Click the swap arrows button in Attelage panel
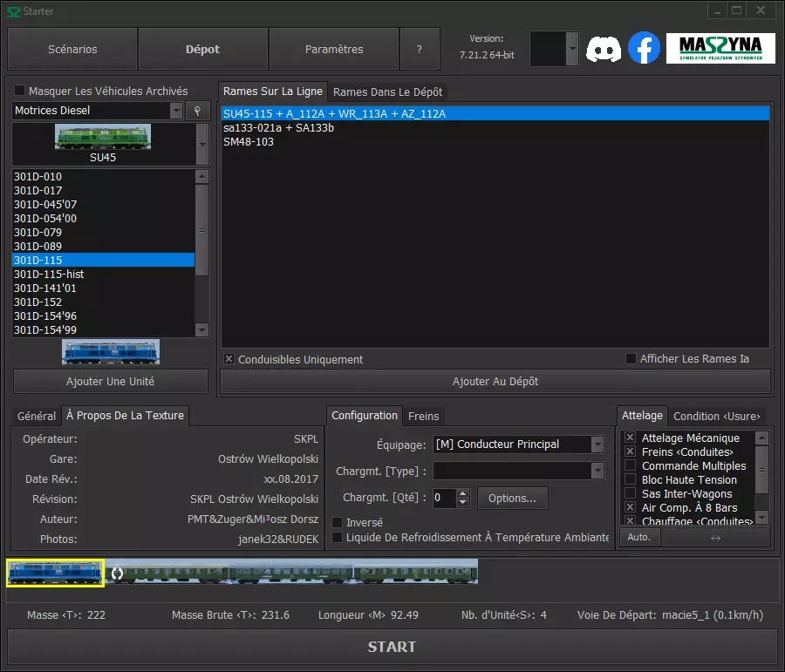 [x=715, y=538]
